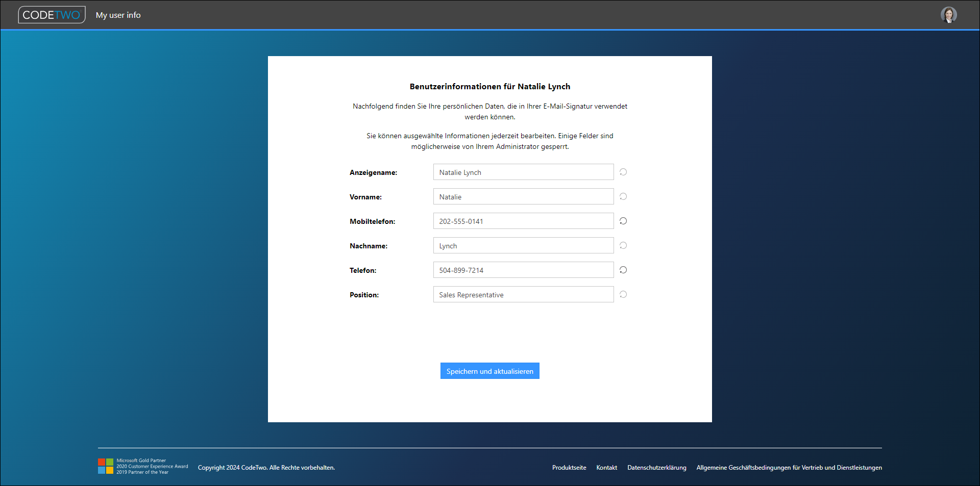Select the Mobiltelefon input with 202-555-0141
This screenshot has width=980, height=486.
(523, 221)
